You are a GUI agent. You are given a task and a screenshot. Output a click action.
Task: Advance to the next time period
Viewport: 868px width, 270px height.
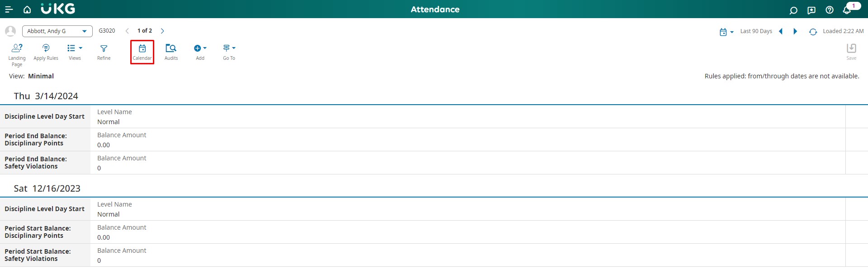(795, 31)
